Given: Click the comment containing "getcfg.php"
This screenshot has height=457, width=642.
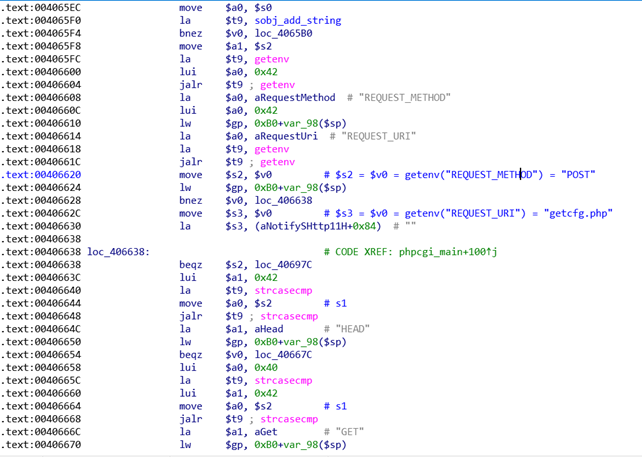Looking at the screenshot, I should pyautogui.click(x=468, y=213).
